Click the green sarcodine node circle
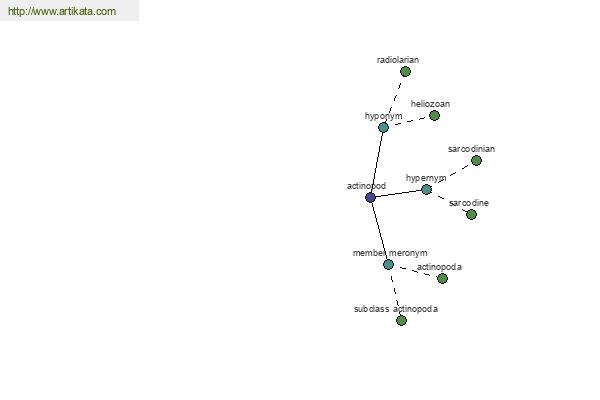The image size is (600, 400). (x=471, y=214)
